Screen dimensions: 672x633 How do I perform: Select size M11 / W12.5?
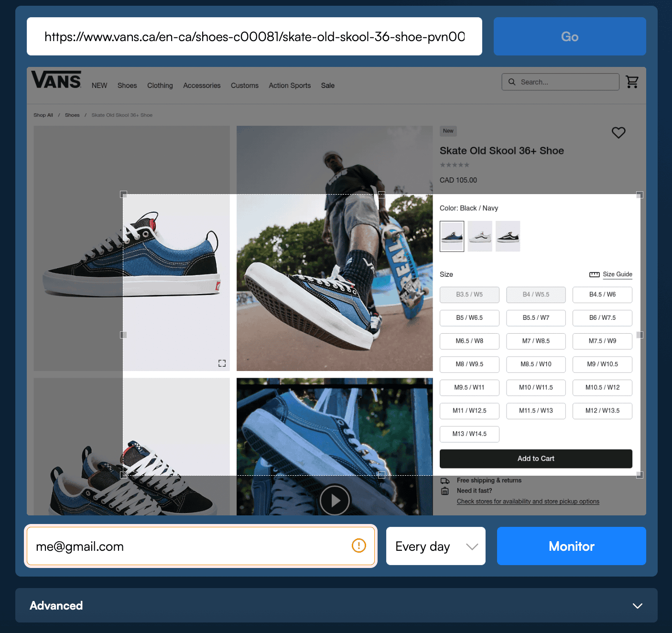[469, 411]
